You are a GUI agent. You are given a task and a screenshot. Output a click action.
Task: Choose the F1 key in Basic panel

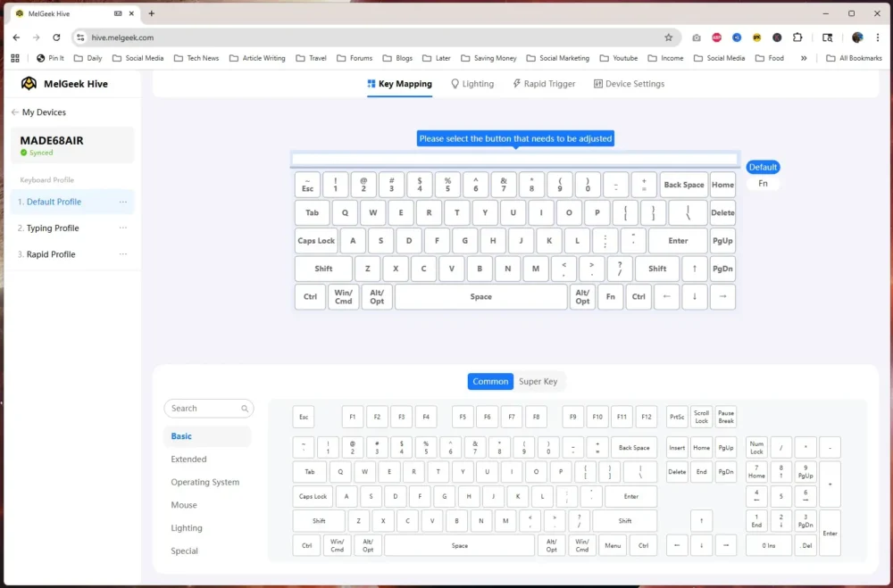pyautogui.click(x=353, y=417)
